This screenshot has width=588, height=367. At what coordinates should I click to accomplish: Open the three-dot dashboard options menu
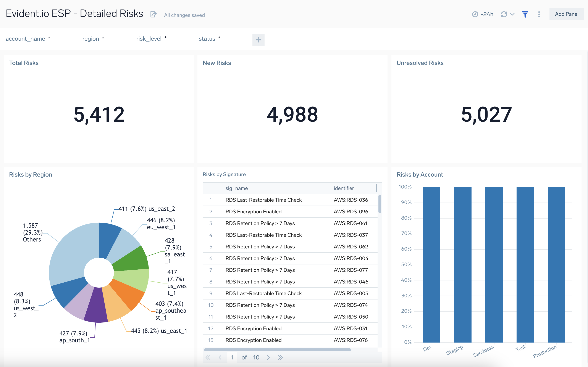[539, 14]
